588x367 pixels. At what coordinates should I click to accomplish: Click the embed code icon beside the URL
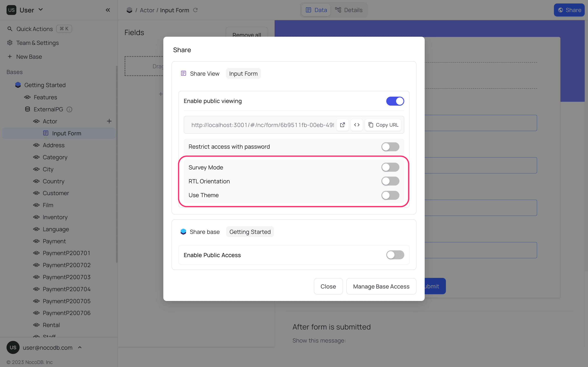[x=357, y=125]
